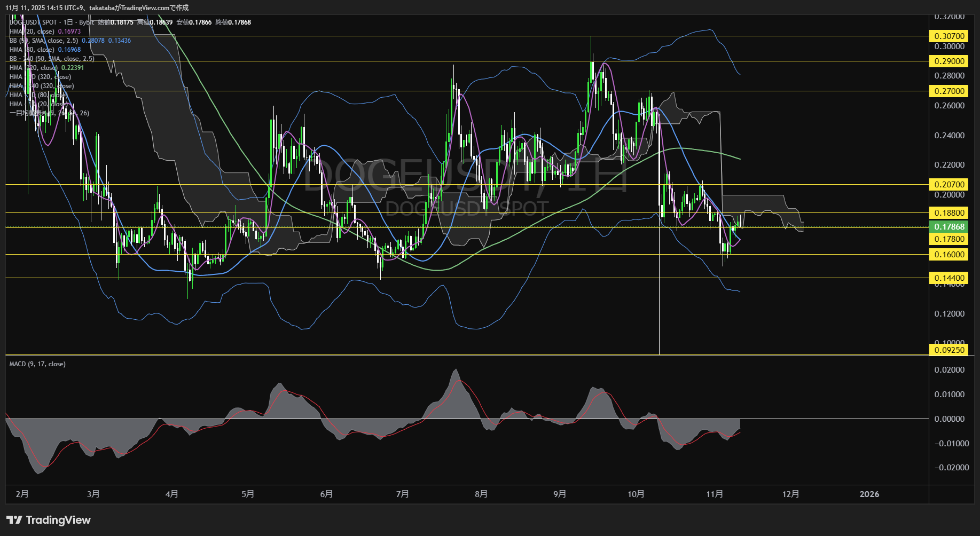Click the 0.29000 yellow price label

[x=949, y=61]
